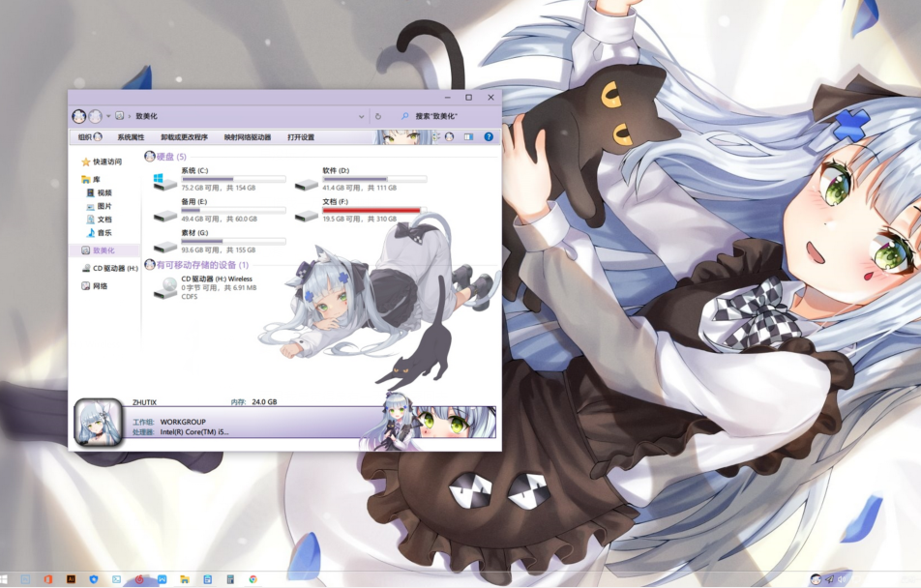Select the 备用 (E:) drive icon
The width and height of the screenshot is (921, 588).
(x=165, y=217)
